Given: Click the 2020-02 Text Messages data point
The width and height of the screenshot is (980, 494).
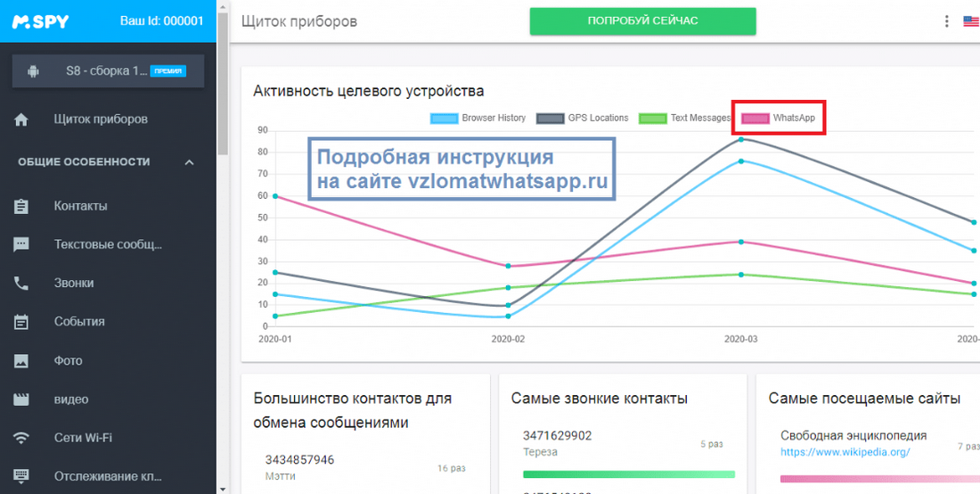Looking at the screenshot, I should point(508,288).
